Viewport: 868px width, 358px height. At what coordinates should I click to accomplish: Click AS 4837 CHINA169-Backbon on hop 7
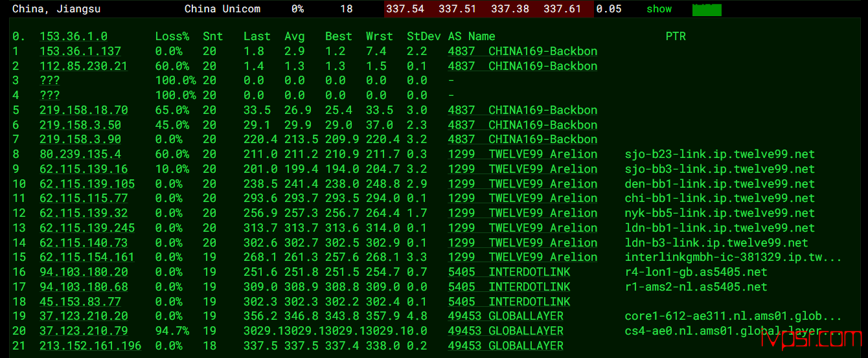pyautogui.click(x=523, y=139)
